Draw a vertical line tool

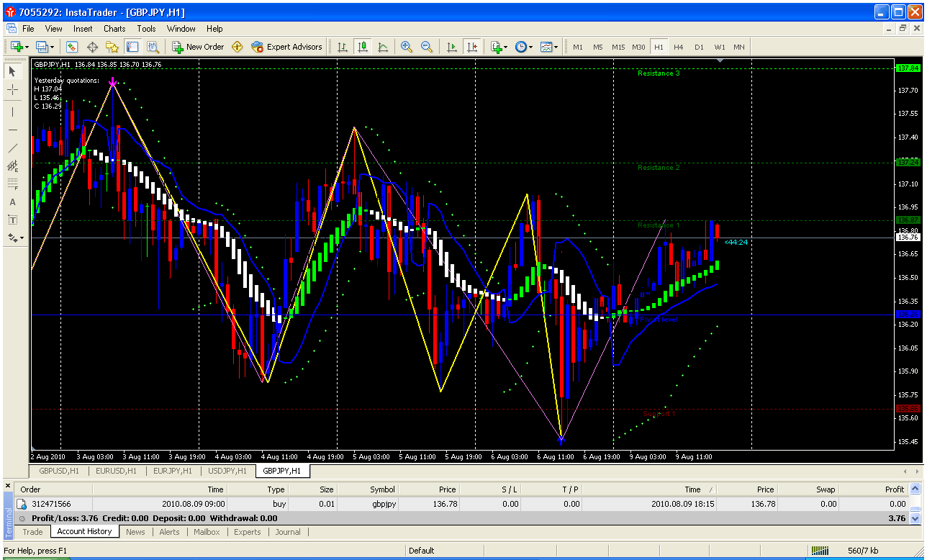[13, 112]
